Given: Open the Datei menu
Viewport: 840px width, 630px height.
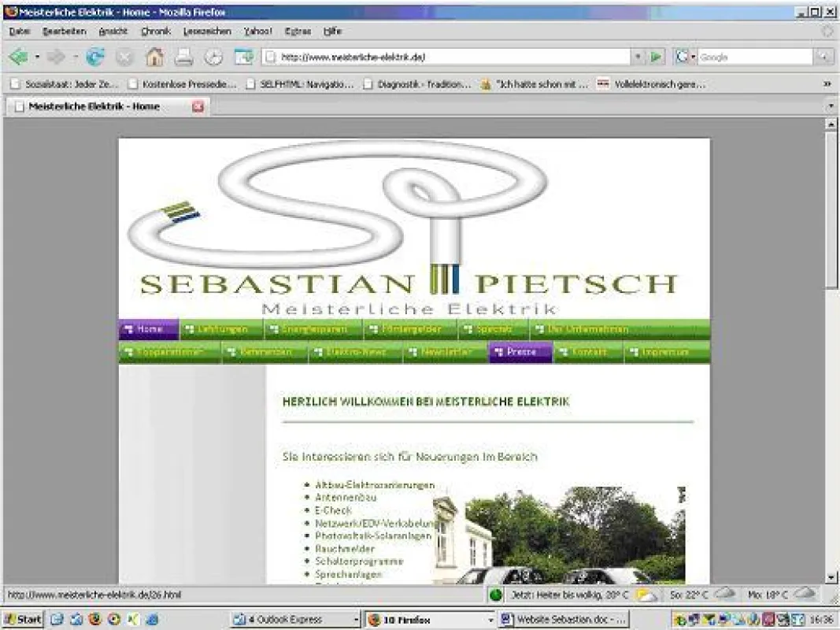Looking at the screenshot, I should 19,31.
